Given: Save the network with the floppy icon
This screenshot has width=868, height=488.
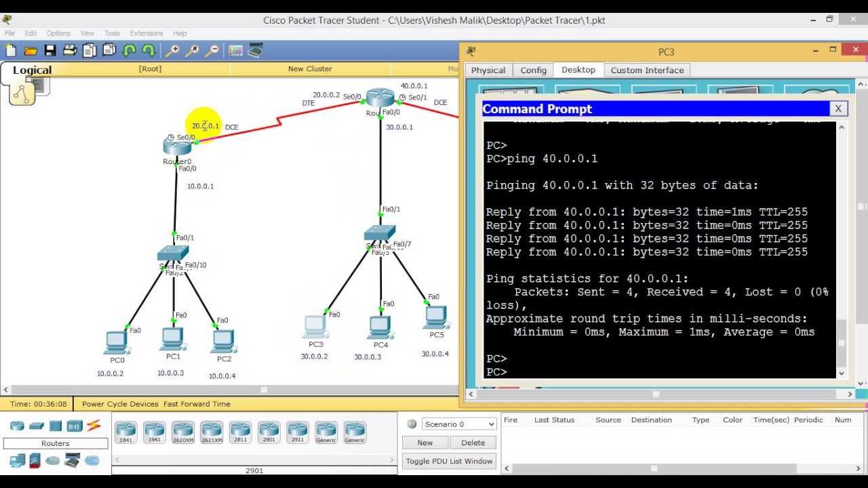Looking at the screenshot, I should 50,50.
